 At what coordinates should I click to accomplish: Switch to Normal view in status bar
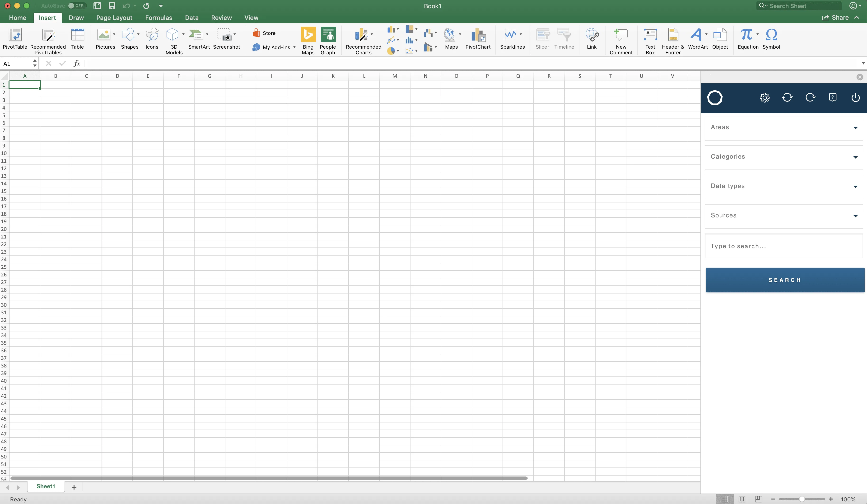pos(725,499)
